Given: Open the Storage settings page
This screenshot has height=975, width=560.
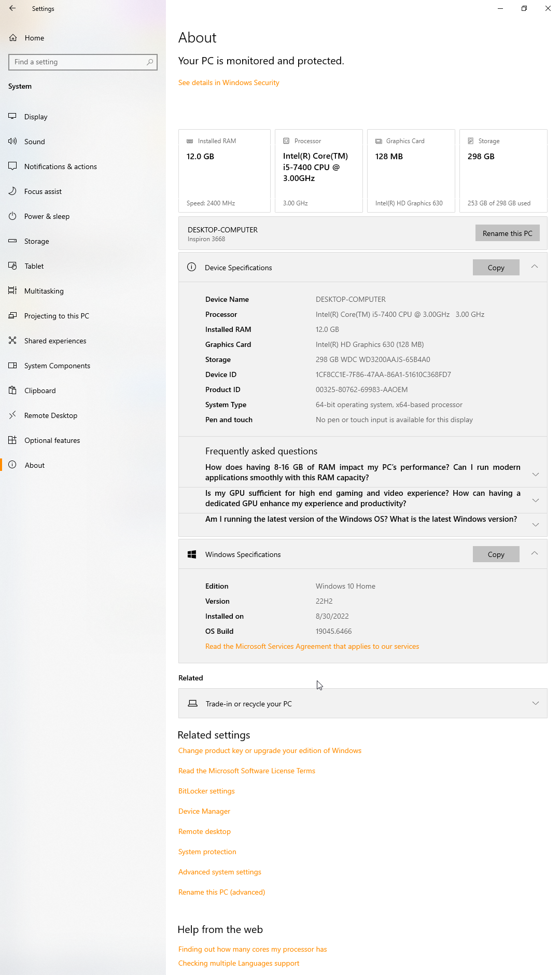Looking at the screenshot, I should pyautogui.click(x=36, y=241).
